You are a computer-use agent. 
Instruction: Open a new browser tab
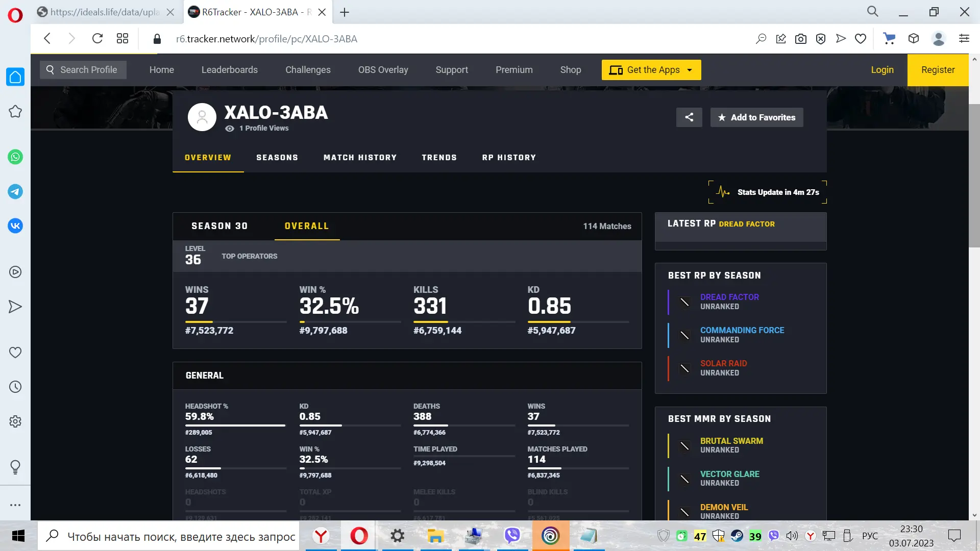[x=345, y=12]
